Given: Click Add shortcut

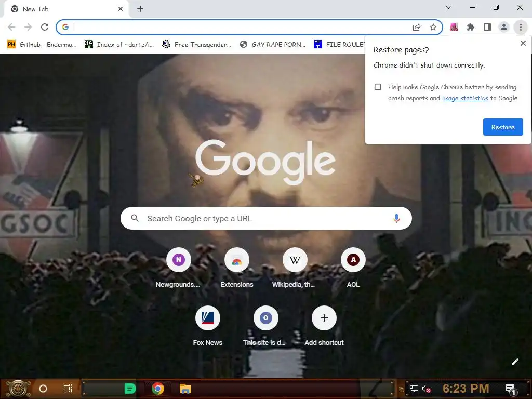Looking at the screenshot, I should [x=324, y=326].
